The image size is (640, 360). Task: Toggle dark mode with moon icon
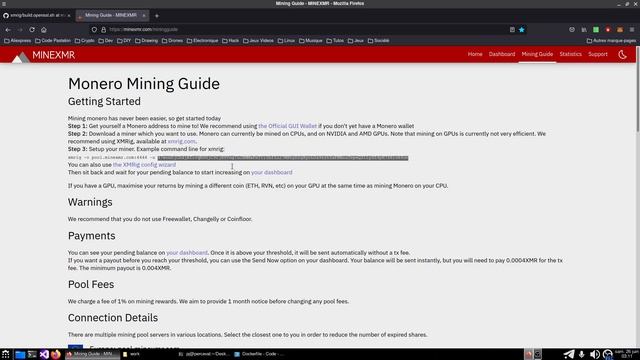(x=622, y=55)
